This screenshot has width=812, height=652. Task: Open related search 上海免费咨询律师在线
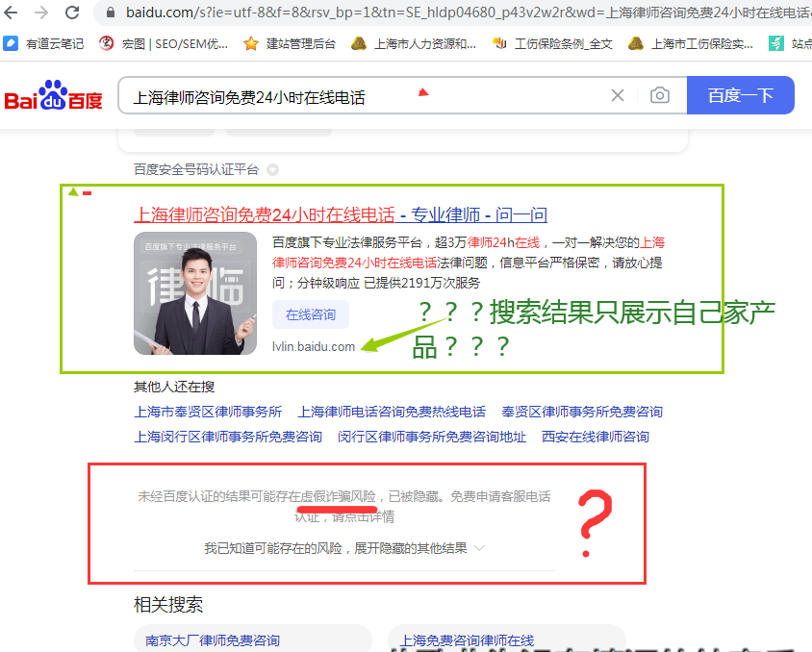point(507,639)
